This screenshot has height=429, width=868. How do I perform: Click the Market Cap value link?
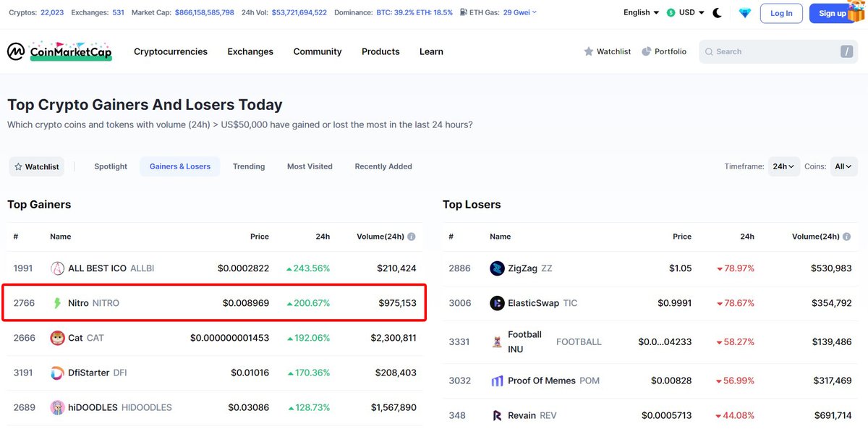(205, 13)
